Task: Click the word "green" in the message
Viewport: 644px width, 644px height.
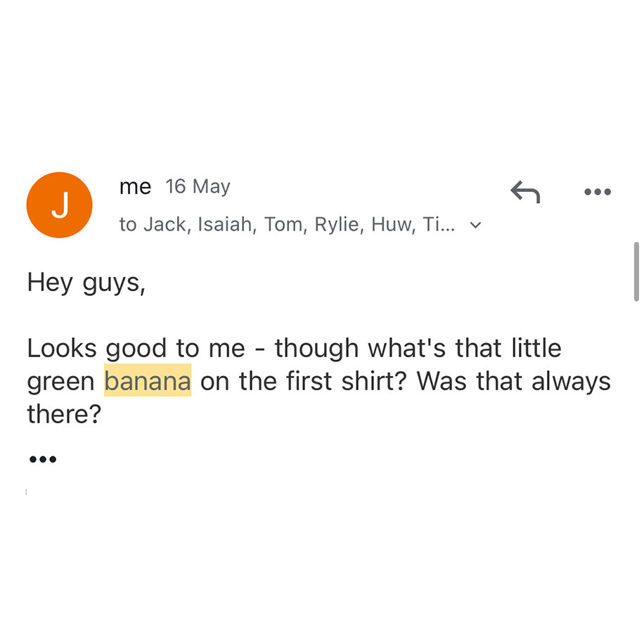Action: tap(60, 381)
